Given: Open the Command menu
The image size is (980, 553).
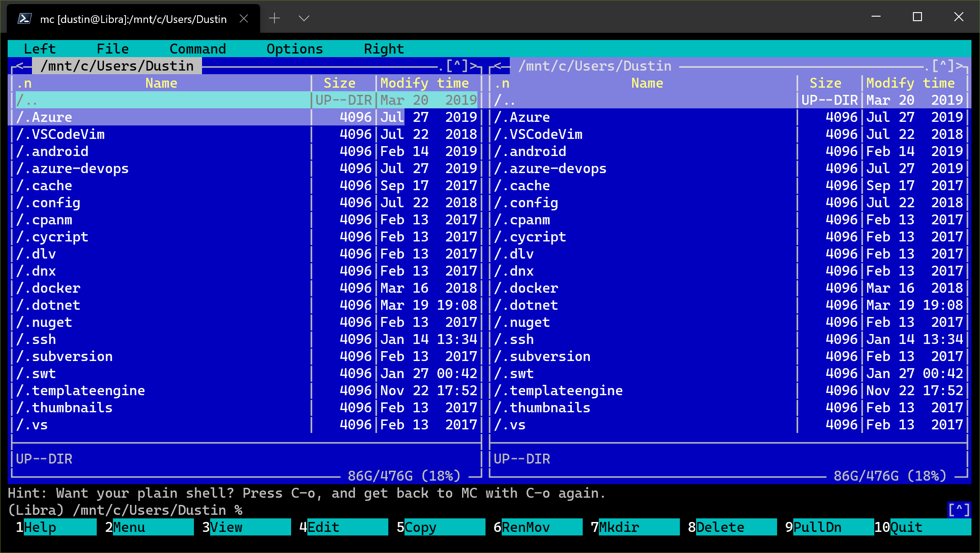Looking at the screenshot, I should click(x=198, y=49).
